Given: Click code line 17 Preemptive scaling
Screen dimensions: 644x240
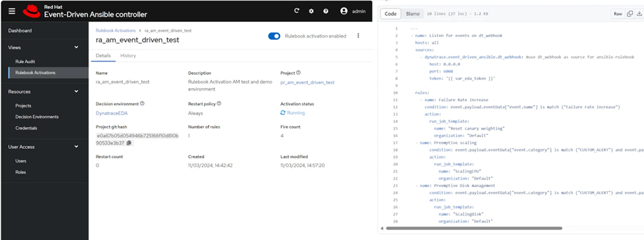Looking at the screenshot, I should point(446,143).
